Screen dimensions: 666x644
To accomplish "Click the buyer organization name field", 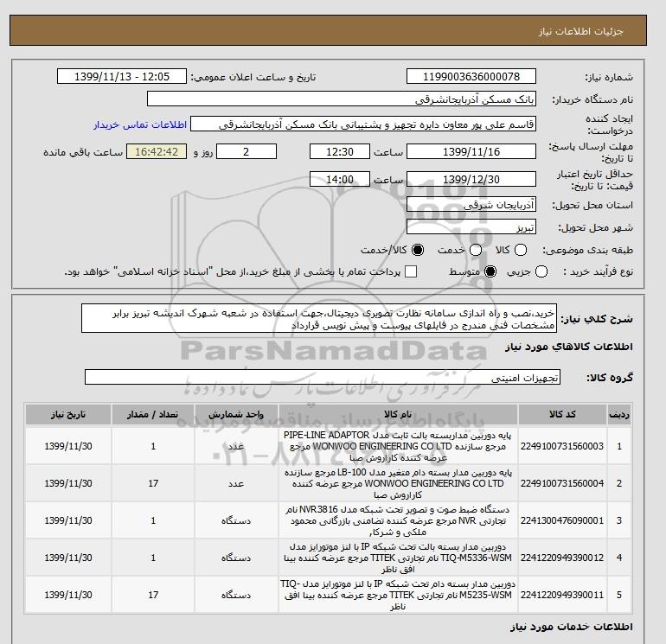I will coord(342,99).
